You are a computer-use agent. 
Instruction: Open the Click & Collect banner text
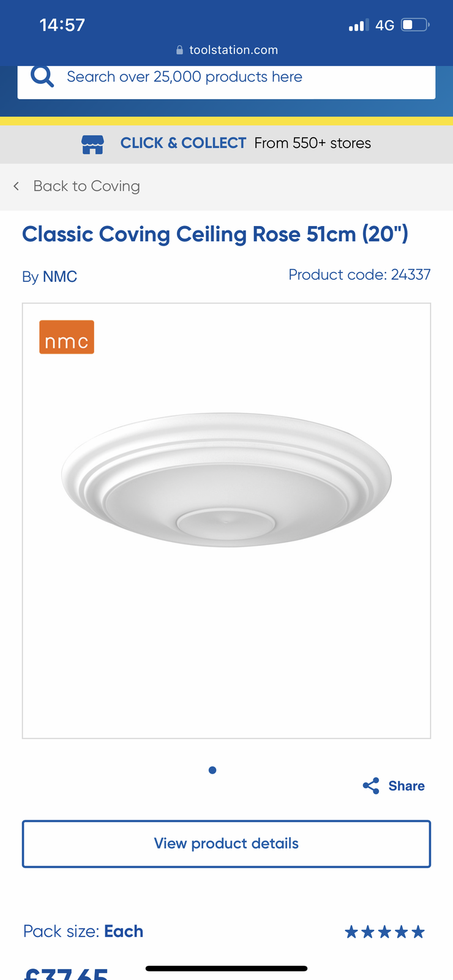pyautogui.click(x=245, y=143)
